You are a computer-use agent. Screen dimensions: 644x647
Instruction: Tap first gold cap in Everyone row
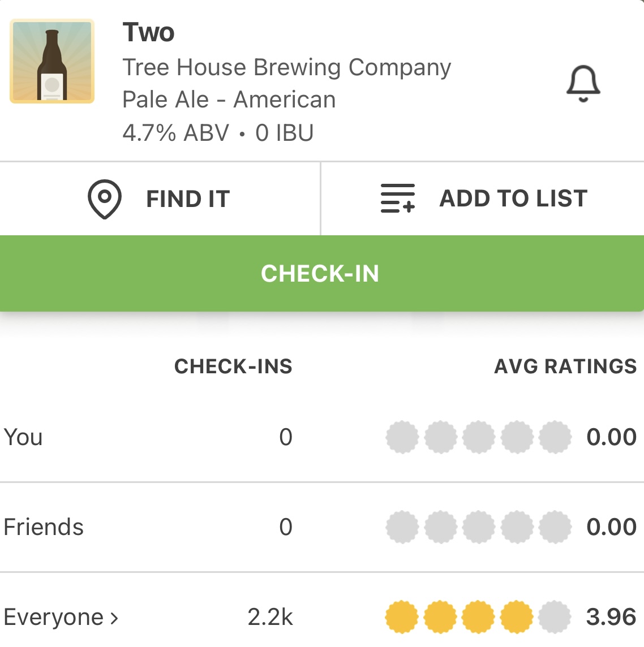click(x=402, y=617)
